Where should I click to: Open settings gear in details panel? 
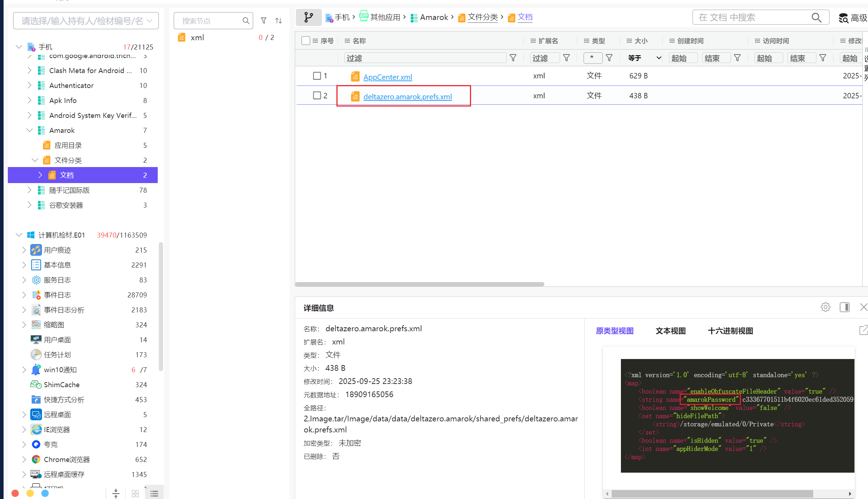tap(825, 307)
